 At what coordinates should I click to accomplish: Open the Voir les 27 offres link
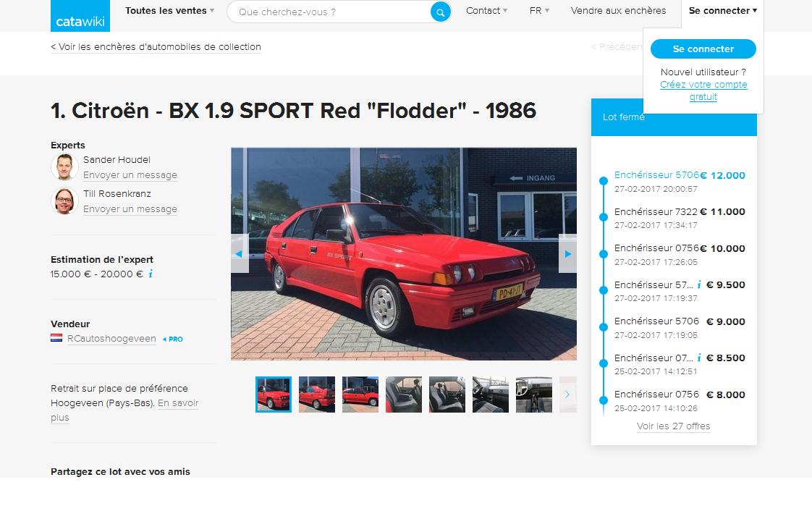click(673, 426)
